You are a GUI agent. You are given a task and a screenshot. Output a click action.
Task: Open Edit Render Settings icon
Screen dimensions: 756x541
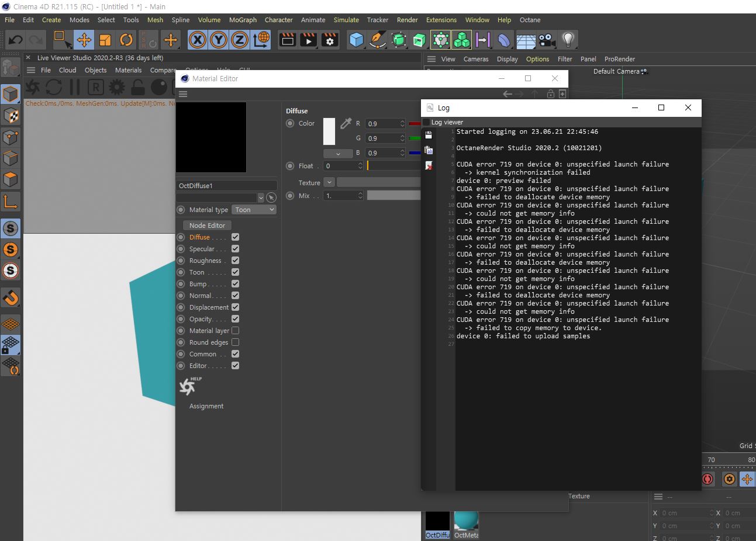click(330, 40)
